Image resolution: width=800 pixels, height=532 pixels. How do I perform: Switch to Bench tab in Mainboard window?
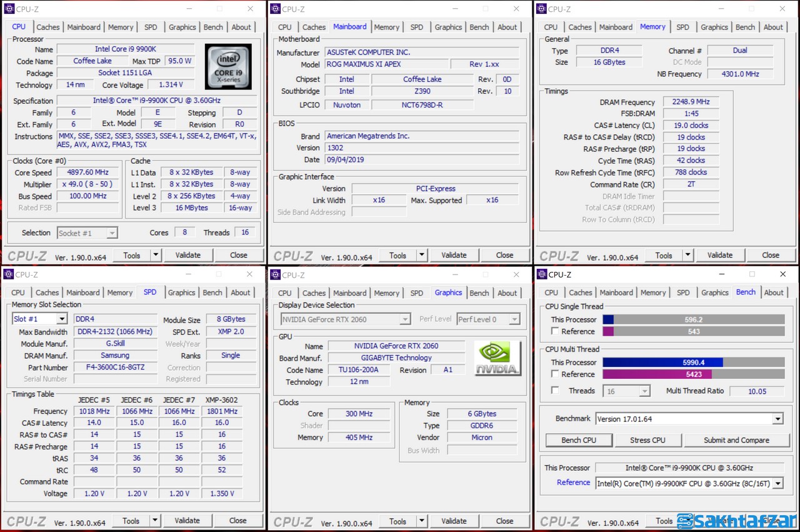click(x=479, y=27)
